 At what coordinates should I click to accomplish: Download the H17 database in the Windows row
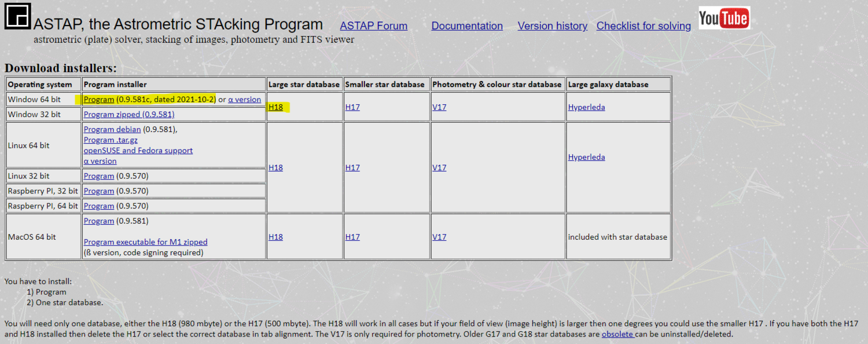click(352, 107)
